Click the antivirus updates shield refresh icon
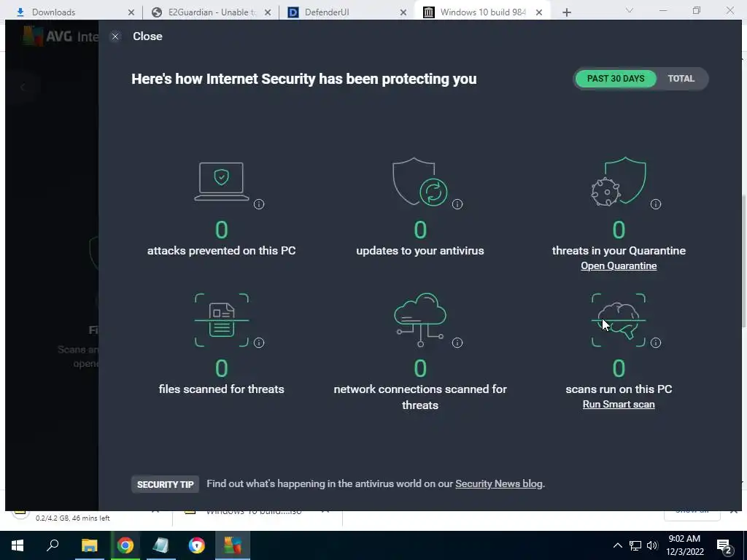 419,182
